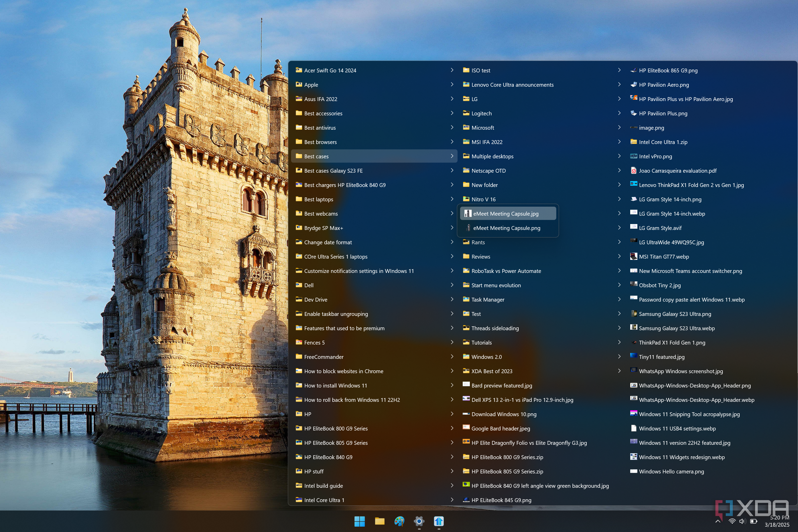Expand the chevron beside Dev Drive
This screenshot has width=798, height=532.
tap(452, 299)
